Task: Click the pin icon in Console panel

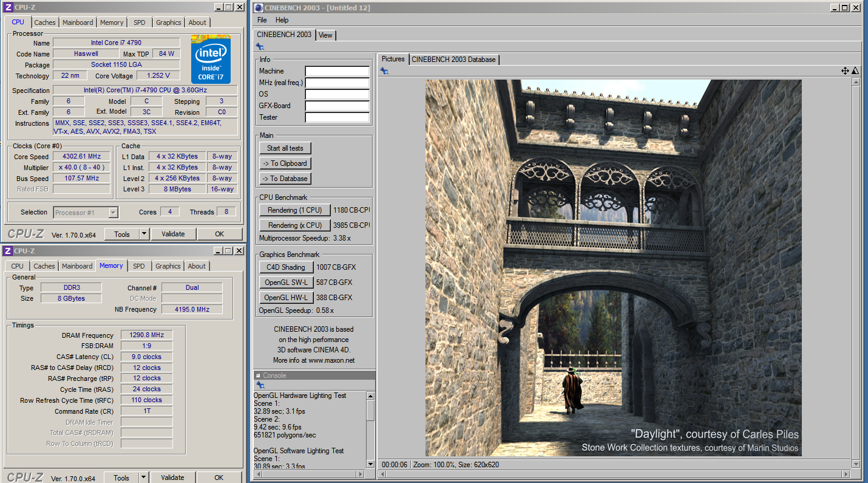Action: 260,385
